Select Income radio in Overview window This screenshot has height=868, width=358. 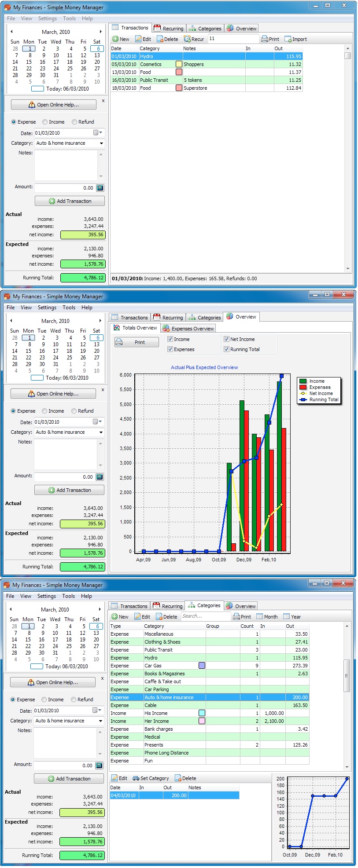pos(44,411)
